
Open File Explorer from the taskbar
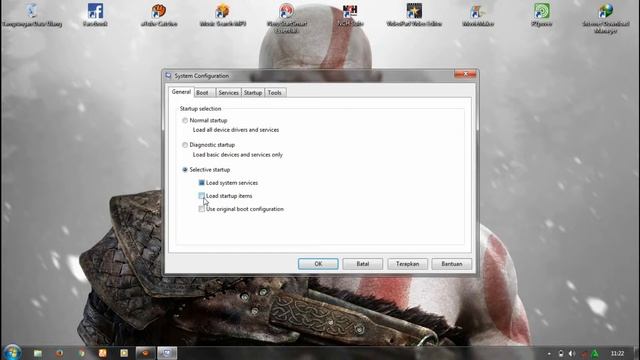point(38,353)
